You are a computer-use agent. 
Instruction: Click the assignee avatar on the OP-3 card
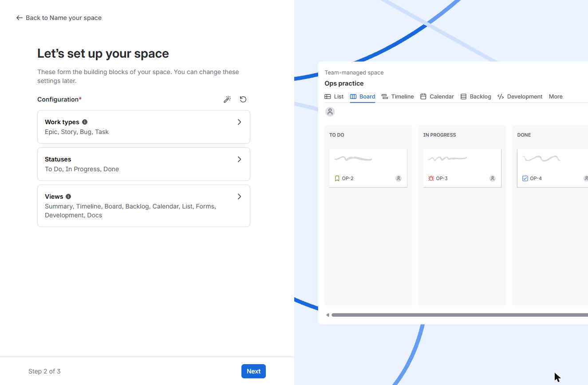click(x=493, y=178)
